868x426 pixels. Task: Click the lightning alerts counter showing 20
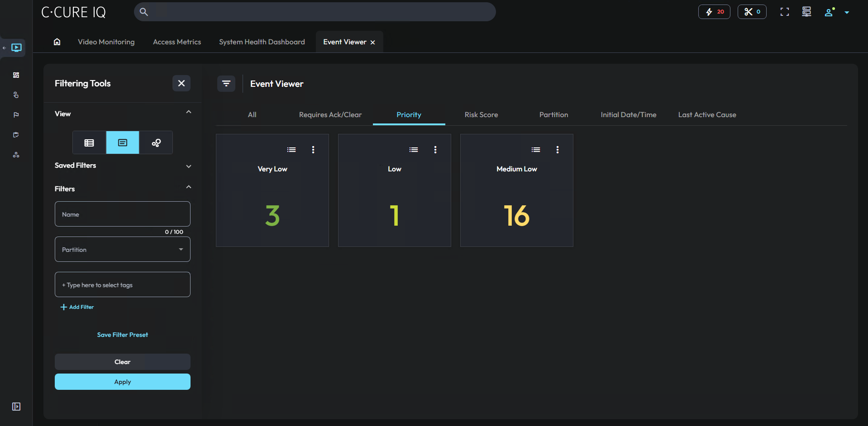(714, 12)
